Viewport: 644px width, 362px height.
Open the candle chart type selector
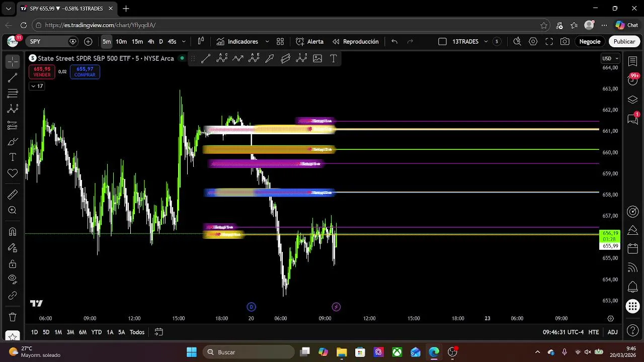tap(201, 42)
